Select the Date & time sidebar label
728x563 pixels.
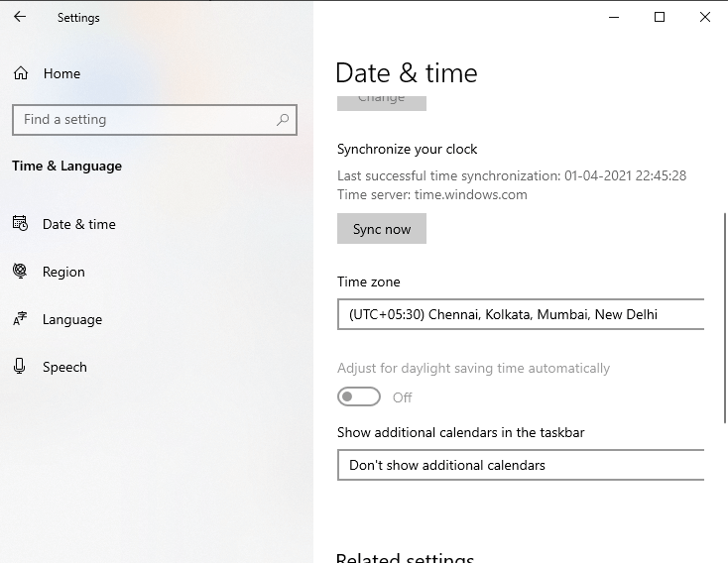click(x=79, y=224)
